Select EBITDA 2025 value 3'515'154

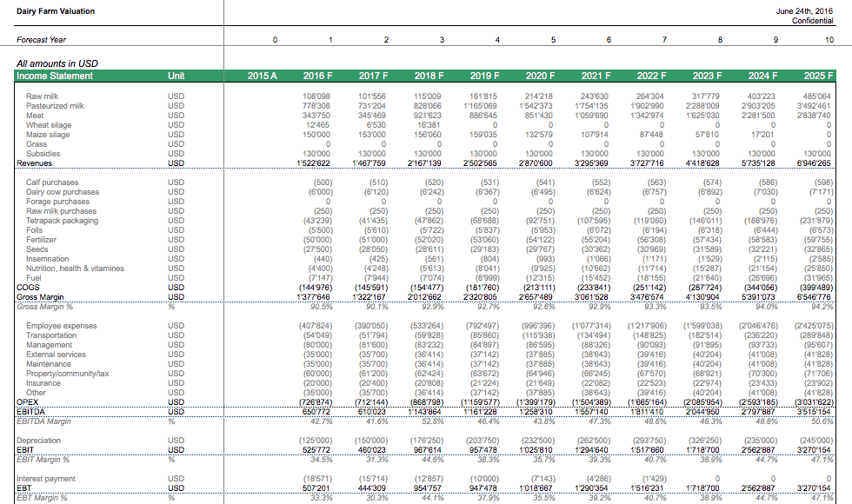(814, 412)
